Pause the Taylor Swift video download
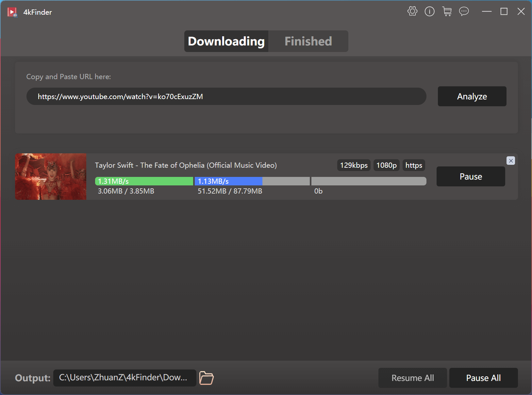The height and width of the screenshot is (395, 532). click(x=471, y=177)
